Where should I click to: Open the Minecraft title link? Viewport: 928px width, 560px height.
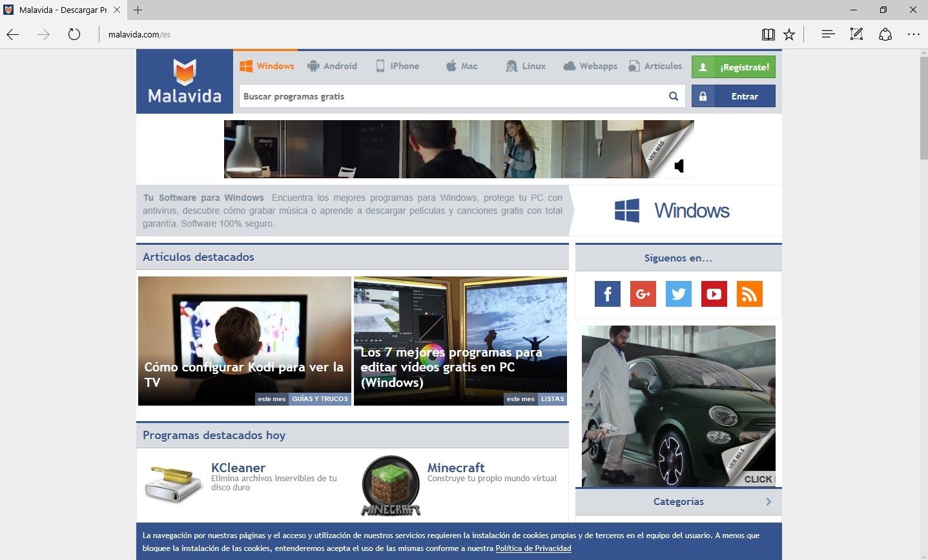tap(456, 468)
